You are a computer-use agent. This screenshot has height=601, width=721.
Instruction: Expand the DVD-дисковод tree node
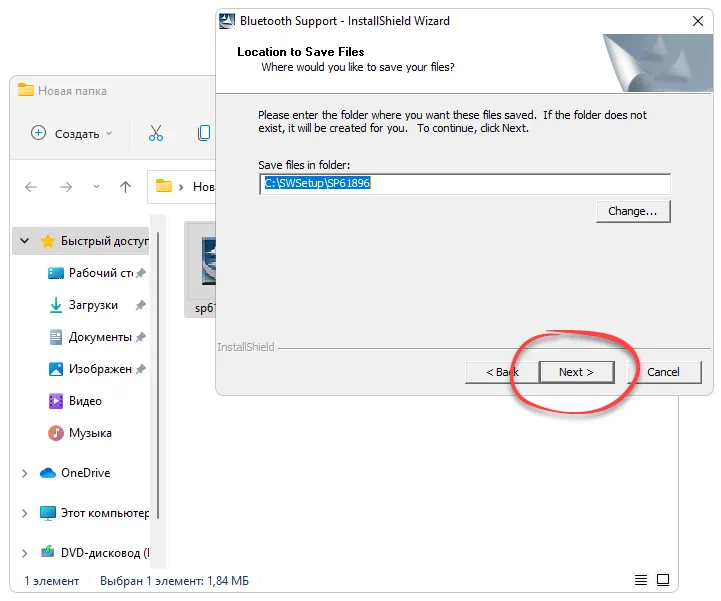[x=25, y=553]
